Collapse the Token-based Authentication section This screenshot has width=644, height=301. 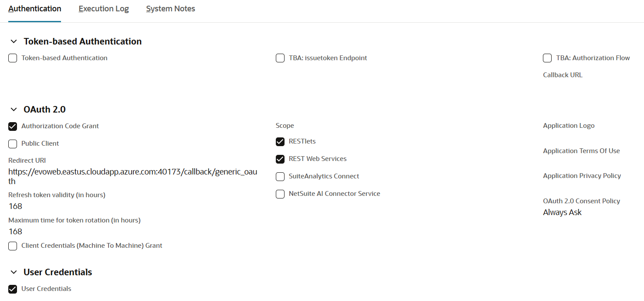click(14, 41)
